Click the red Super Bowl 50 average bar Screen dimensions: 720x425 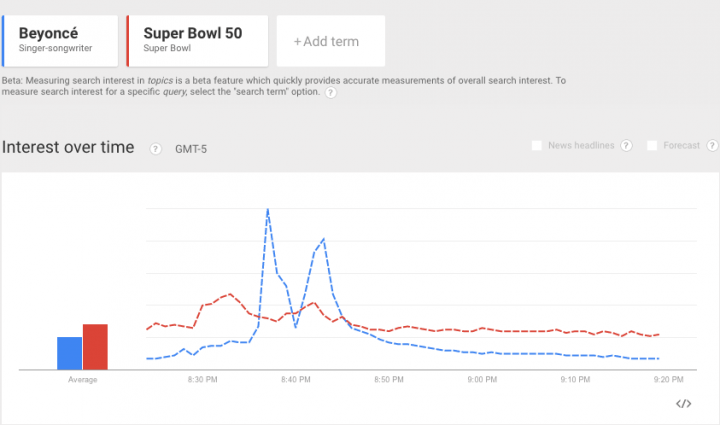click(94, 347)
